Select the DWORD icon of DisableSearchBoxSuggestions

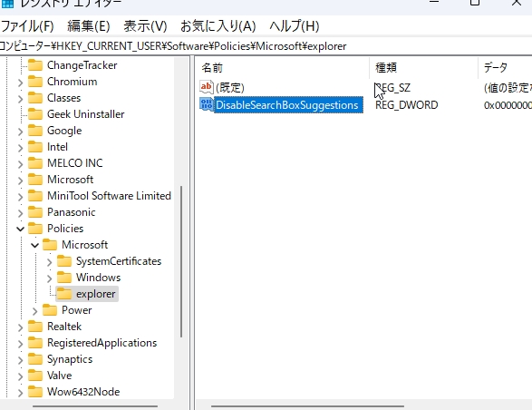(207, 104)
